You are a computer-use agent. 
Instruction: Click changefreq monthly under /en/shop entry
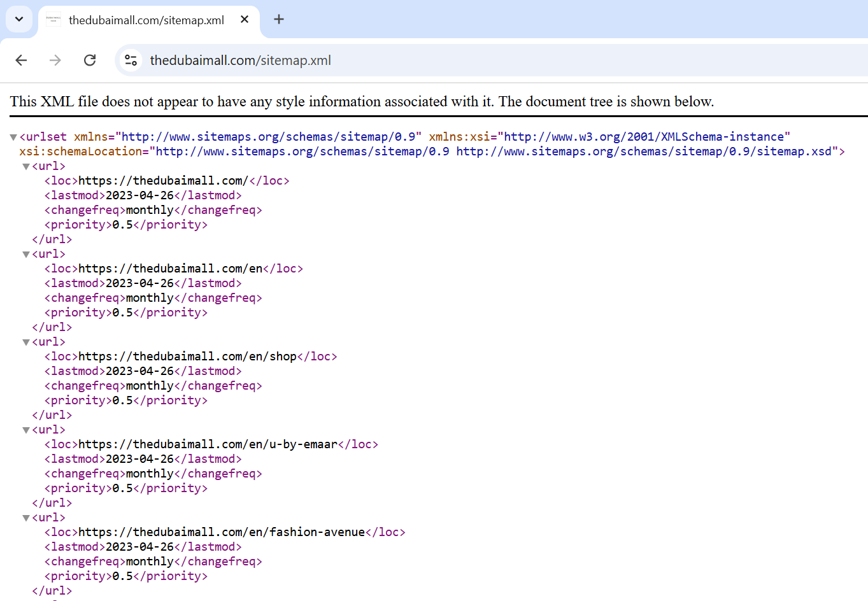click(150, 386)
